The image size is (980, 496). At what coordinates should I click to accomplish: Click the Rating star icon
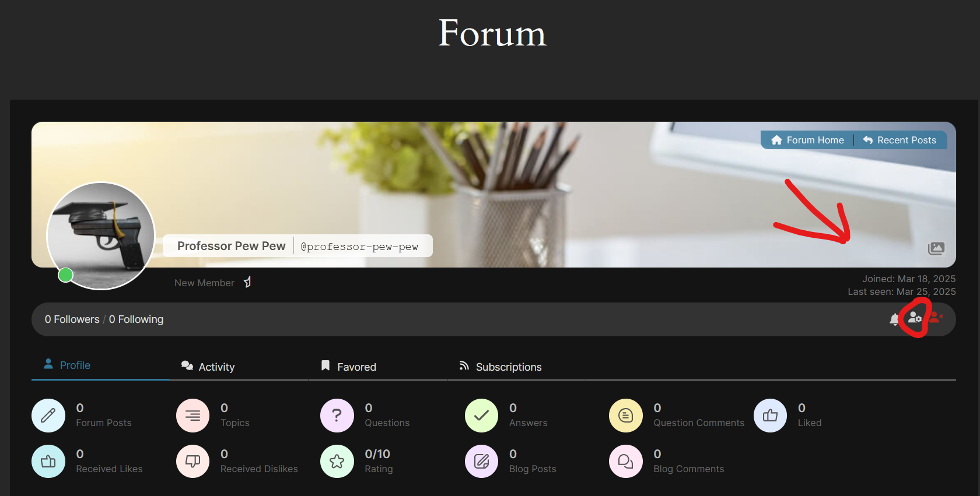point(337,462)
